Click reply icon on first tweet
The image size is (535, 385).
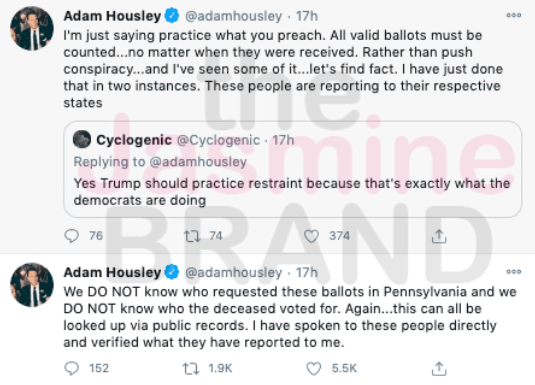click(x=72, y=236)
